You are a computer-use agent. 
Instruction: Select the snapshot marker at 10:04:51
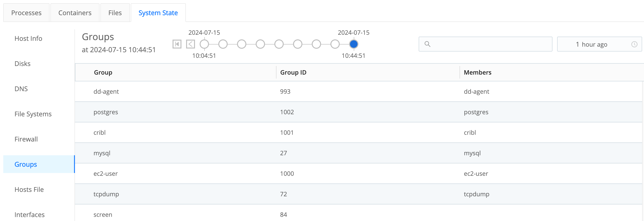(x=204, y=44)
